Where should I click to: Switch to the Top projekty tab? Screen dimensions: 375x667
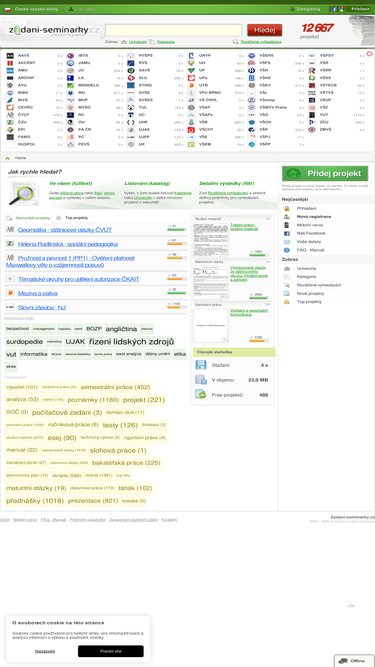[72, 218]
